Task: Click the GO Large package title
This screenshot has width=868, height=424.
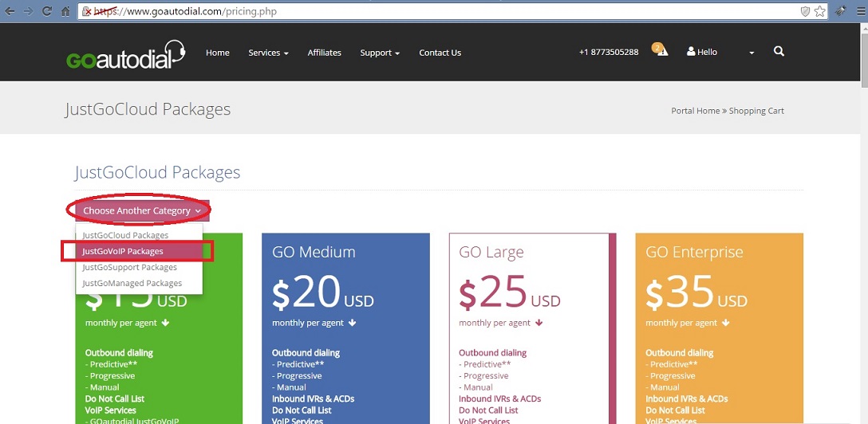Action: coord(491,252)
